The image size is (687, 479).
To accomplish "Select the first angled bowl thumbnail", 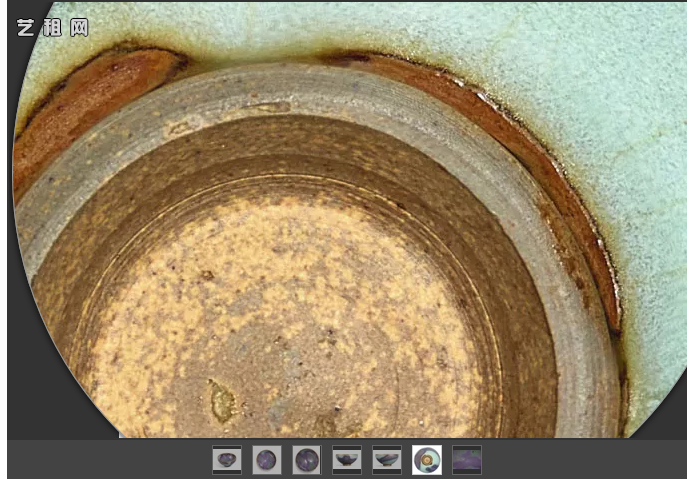I will 227,460.
